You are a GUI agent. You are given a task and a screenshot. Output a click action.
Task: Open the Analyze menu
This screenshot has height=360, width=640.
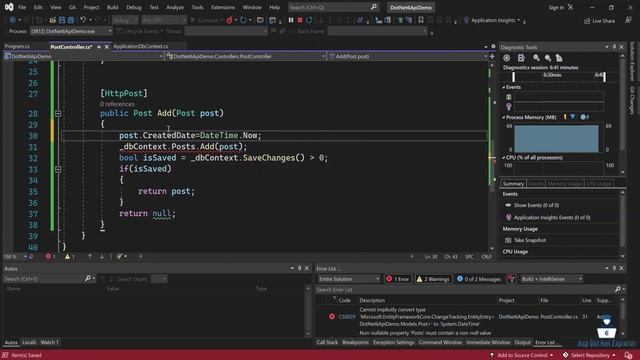point(175,7)
